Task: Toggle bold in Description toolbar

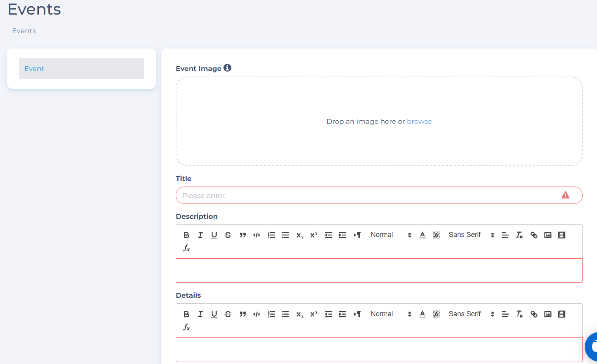Action: pyautogui.click(x=186, y=235)
